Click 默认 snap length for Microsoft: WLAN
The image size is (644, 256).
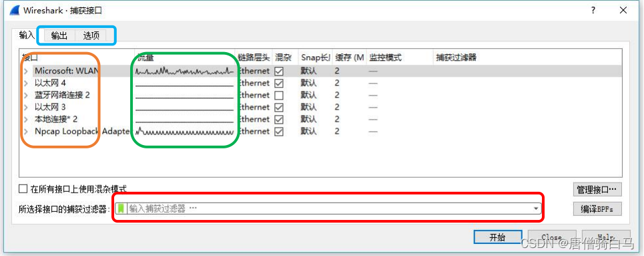point(308,72)
